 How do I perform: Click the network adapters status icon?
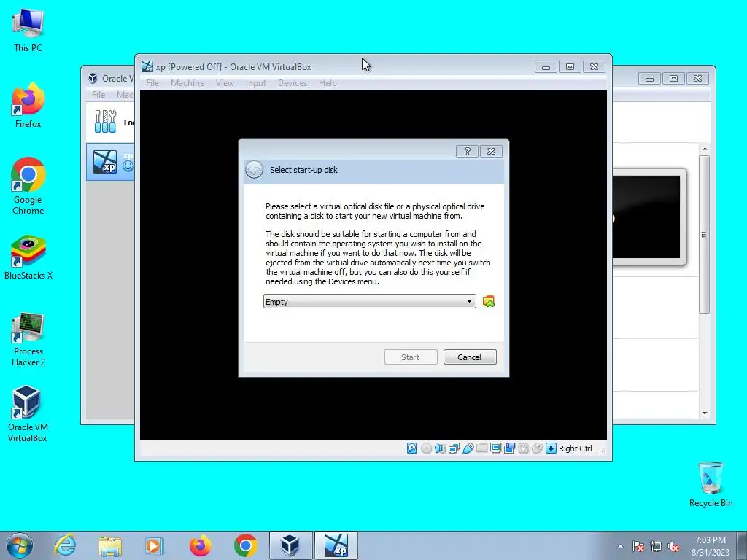click(454, 448)
